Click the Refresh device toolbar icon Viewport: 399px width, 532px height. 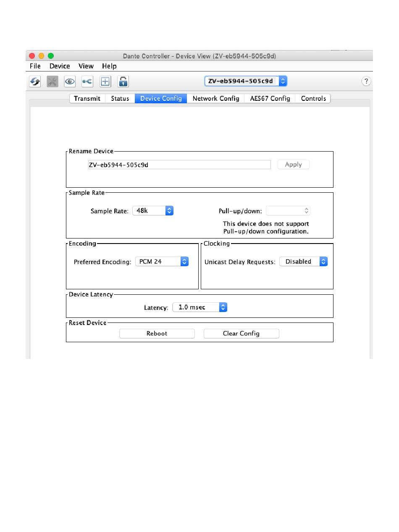pos(35,81)
